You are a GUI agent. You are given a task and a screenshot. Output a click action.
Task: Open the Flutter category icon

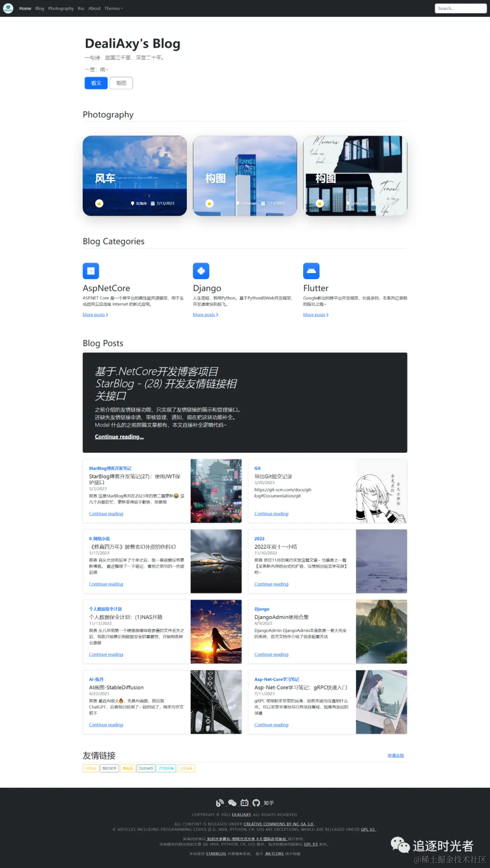pyautogui.click(x=311, y=271)
